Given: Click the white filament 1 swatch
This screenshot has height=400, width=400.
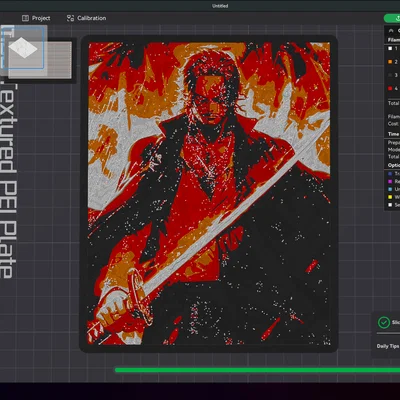Looking at the screenshot, I should click(390, 49).
